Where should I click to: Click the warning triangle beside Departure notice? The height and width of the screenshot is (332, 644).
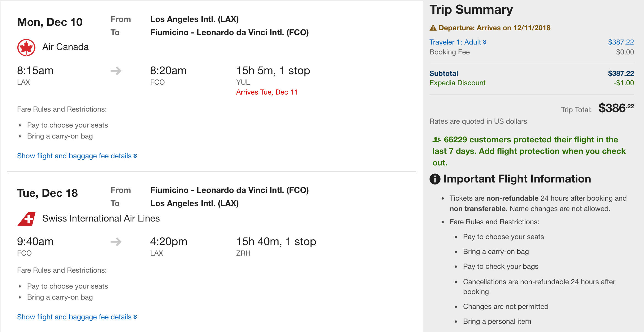[433, 28]
